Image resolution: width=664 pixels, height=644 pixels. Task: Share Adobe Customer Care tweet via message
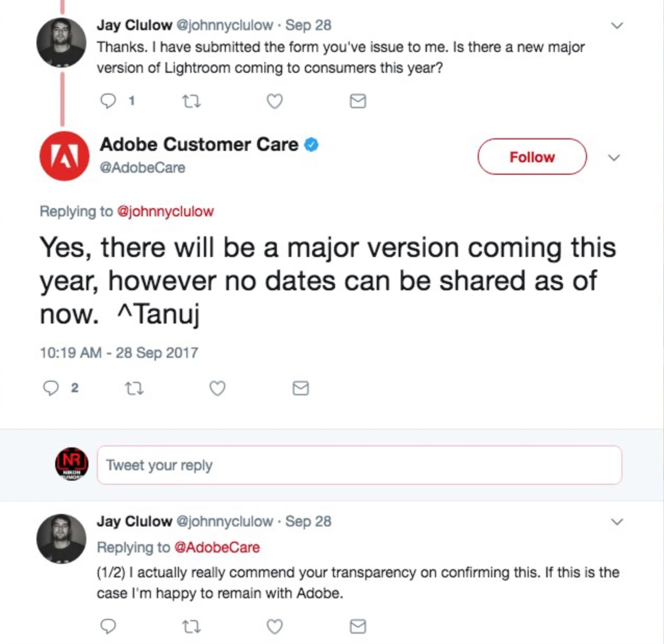coord(301,388)
